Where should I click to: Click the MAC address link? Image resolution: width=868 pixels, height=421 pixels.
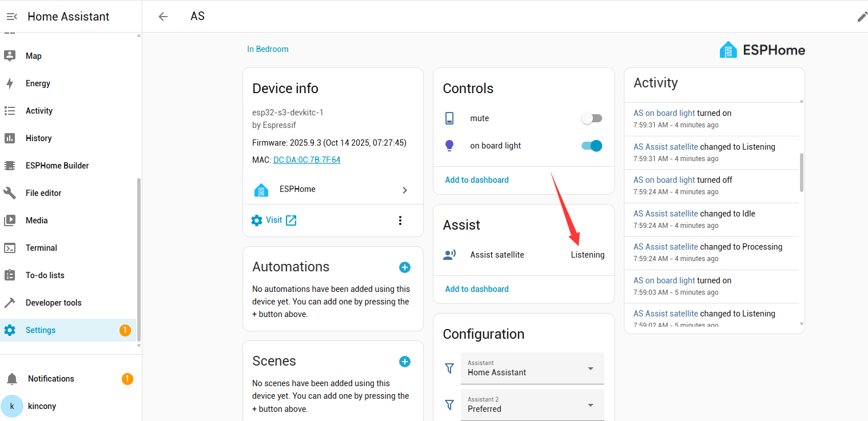click(306, 160)
